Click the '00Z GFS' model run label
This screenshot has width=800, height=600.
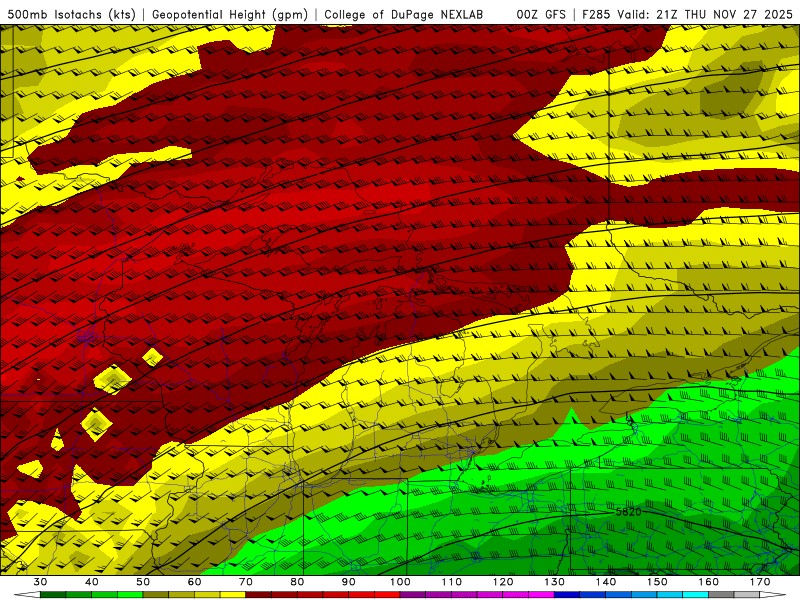541,15
